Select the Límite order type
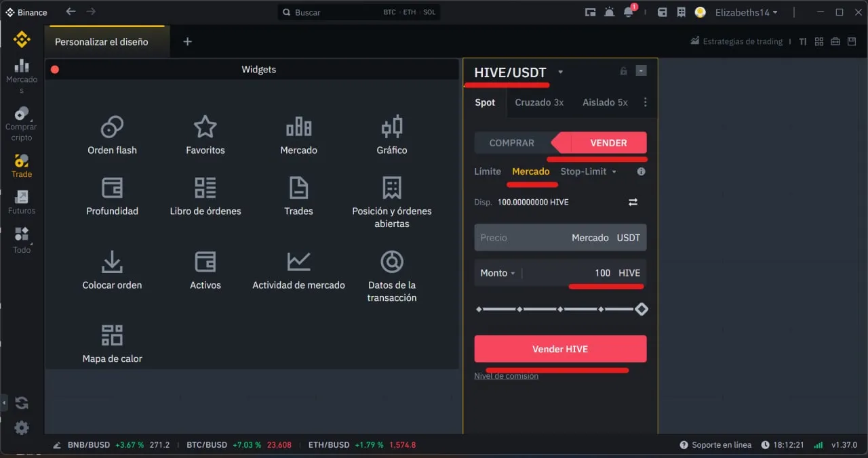 pos(488,171)
